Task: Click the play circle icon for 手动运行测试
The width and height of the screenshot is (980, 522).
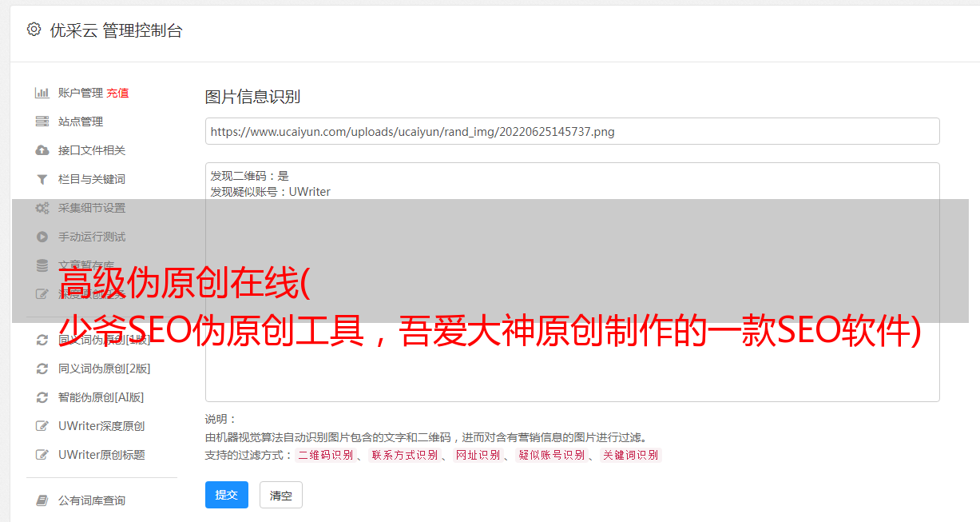Action: [42, 237]
